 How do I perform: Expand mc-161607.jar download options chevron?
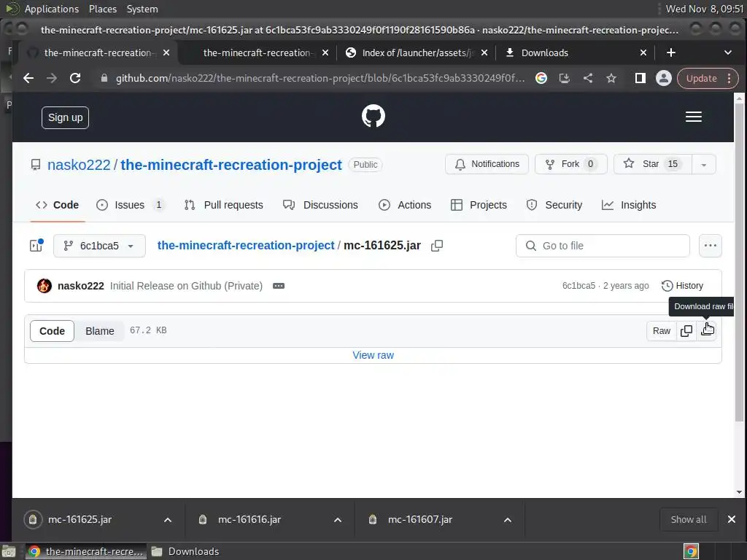(508, 520)
